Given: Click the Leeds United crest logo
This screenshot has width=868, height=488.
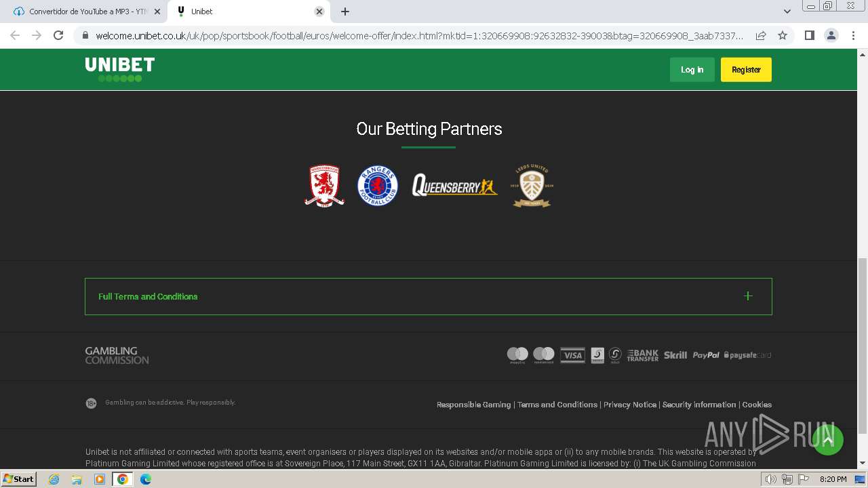Looking at the screenshot, I should coord(532,186).
